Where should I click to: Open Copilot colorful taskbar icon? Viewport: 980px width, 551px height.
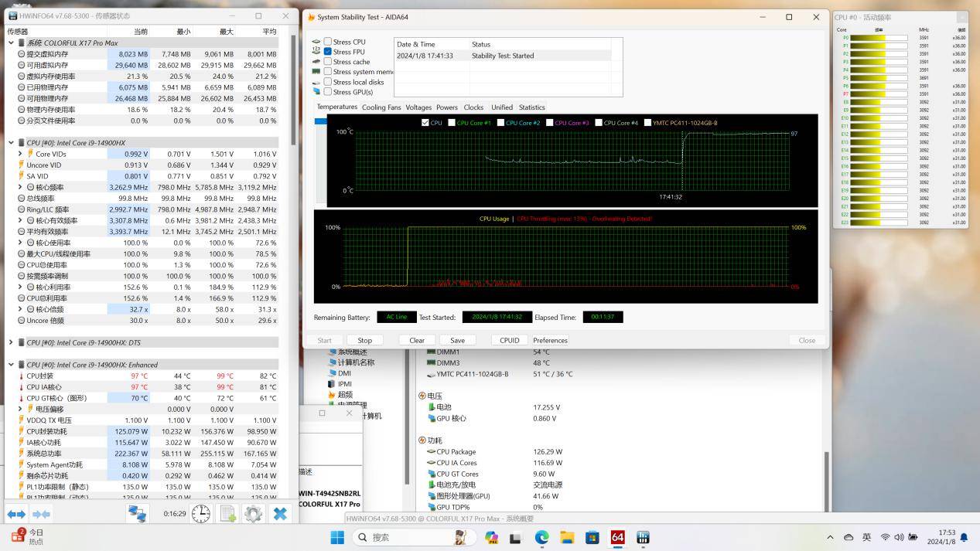491,537
